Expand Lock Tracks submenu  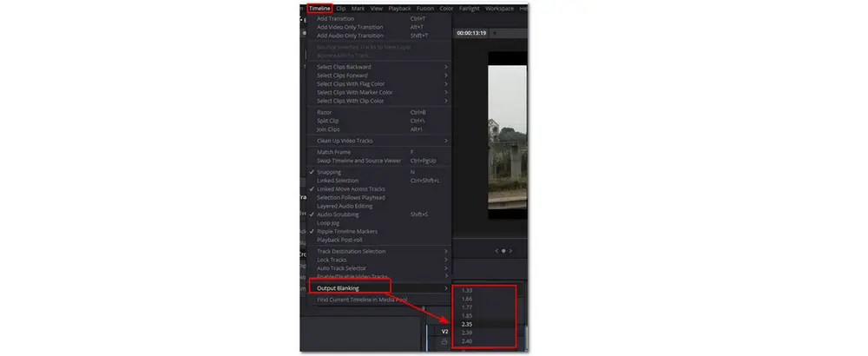379,260
